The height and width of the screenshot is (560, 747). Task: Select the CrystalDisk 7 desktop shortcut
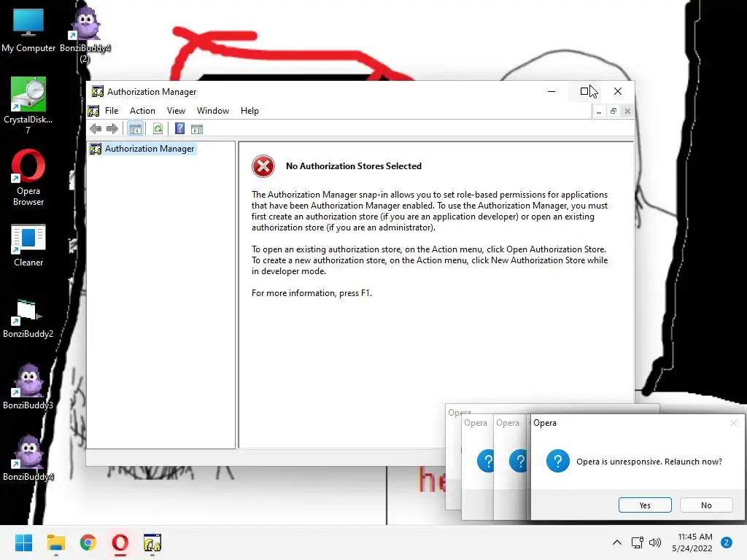point(28,106)
